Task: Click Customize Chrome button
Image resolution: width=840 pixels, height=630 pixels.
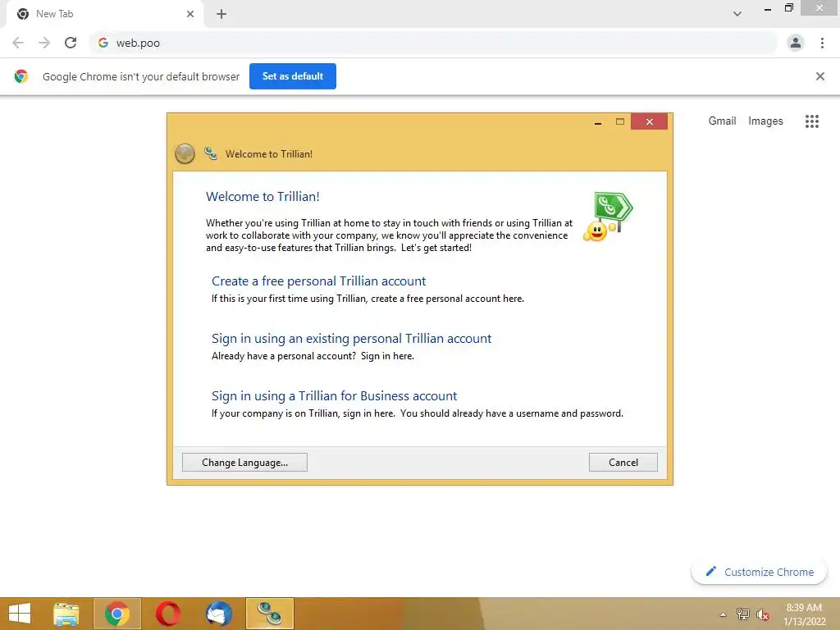Action: [759, 572]
